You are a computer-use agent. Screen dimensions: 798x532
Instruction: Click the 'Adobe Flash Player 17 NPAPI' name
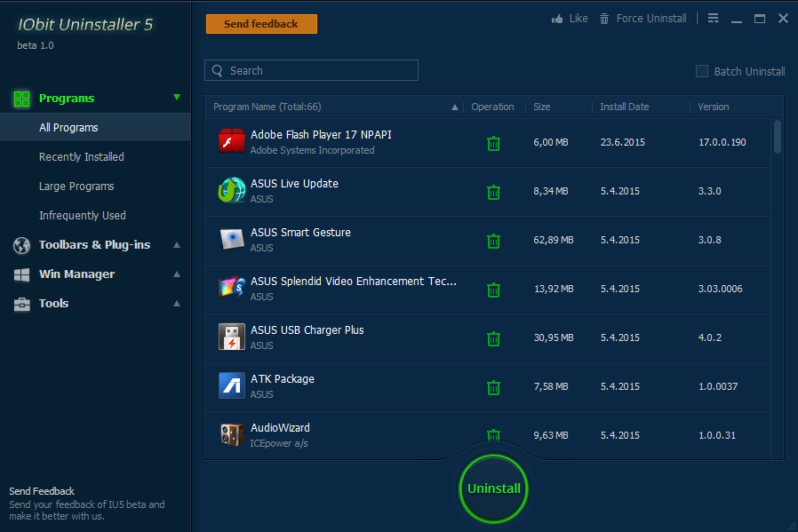pos(321,135)
